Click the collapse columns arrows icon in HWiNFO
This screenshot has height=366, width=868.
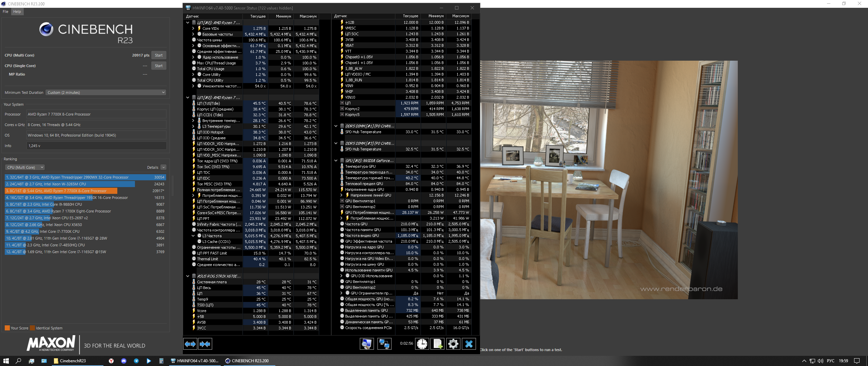(x=205, y=344)
